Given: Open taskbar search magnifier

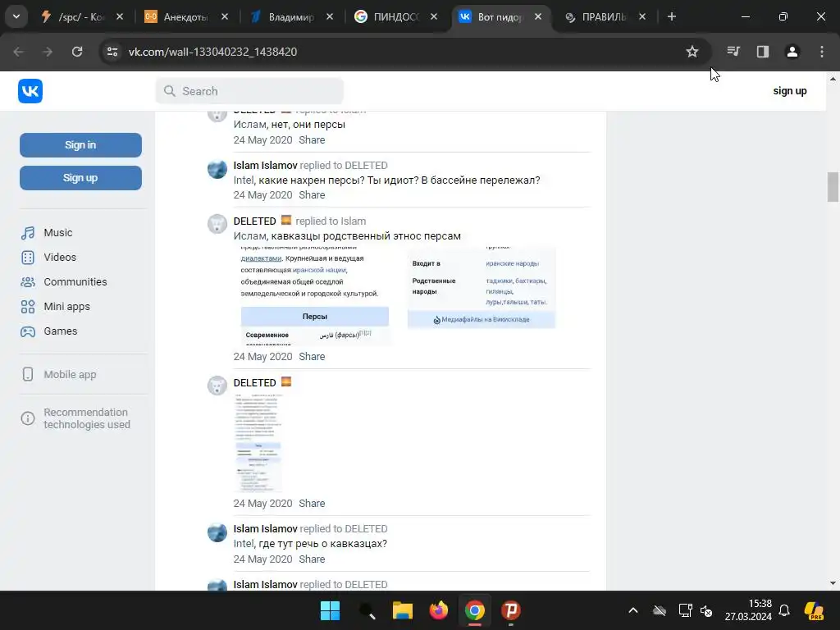Looking at the screenshot, I should (x=367, y=610).
